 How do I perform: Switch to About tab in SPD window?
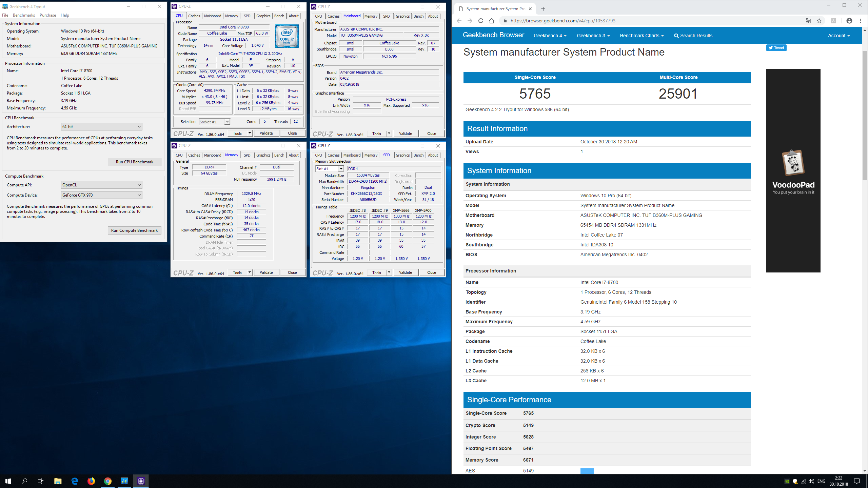(433, 155)
